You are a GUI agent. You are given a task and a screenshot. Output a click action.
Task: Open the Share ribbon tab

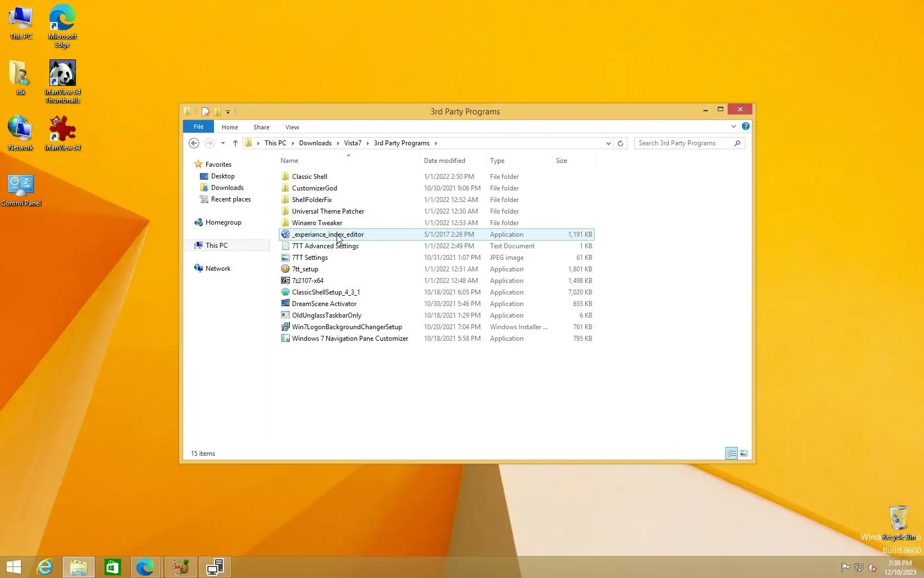262,127
